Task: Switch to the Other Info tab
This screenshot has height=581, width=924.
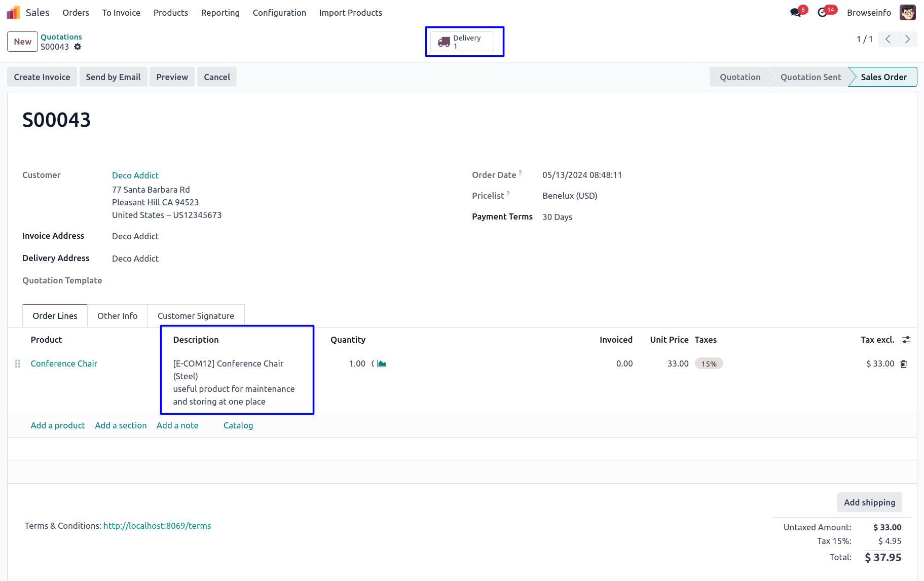Action: 117,316
